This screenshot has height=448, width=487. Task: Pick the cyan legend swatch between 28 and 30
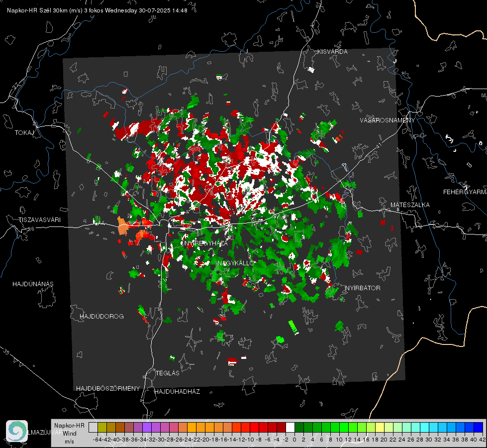coord(425,427)
